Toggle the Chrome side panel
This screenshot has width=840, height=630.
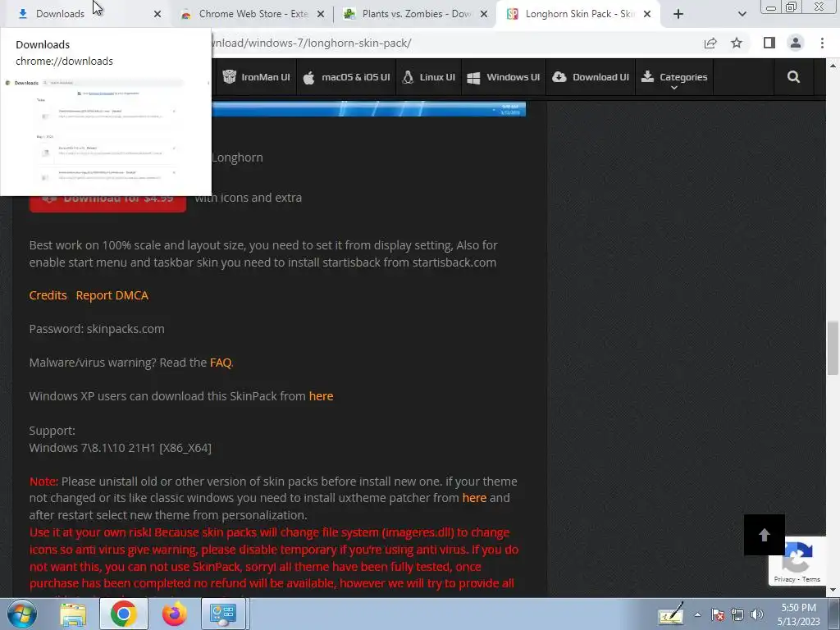click(769, 43)
